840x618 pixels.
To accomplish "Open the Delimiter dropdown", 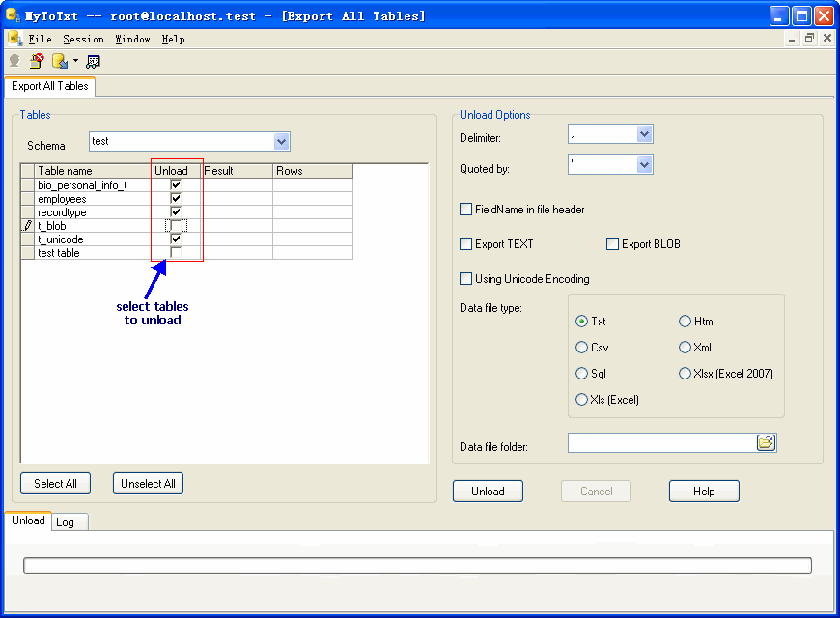I will click(x=644, y=134).
